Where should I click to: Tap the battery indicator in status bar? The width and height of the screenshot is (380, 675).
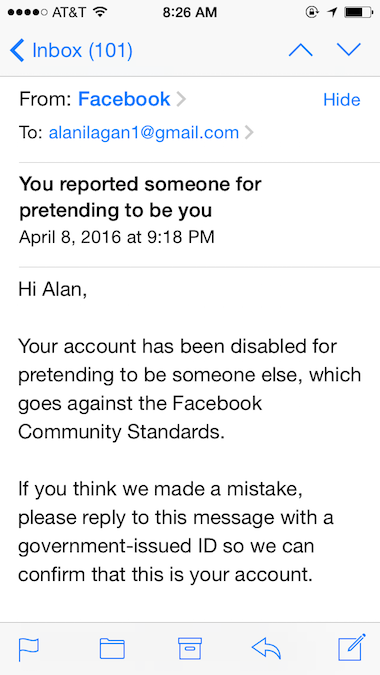[359, 12]
